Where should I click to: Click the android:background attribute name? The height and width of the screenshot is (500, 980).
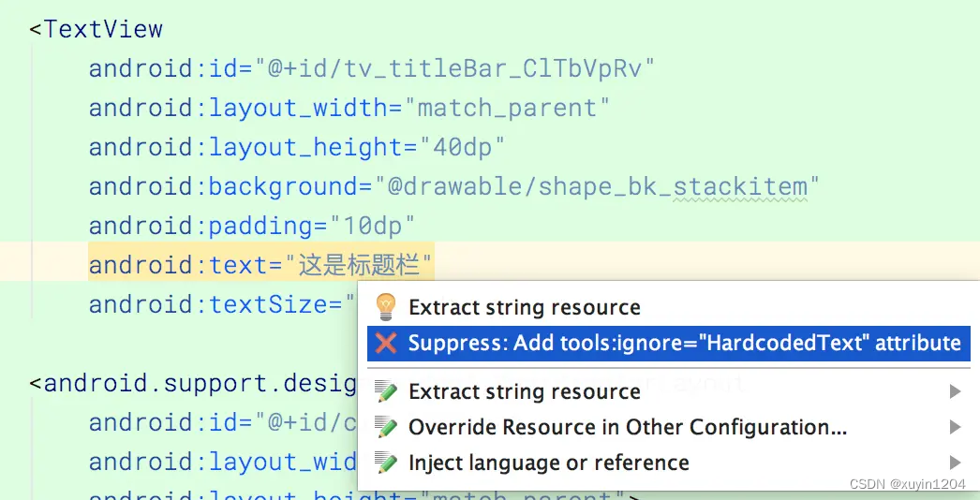pos(224,187)
